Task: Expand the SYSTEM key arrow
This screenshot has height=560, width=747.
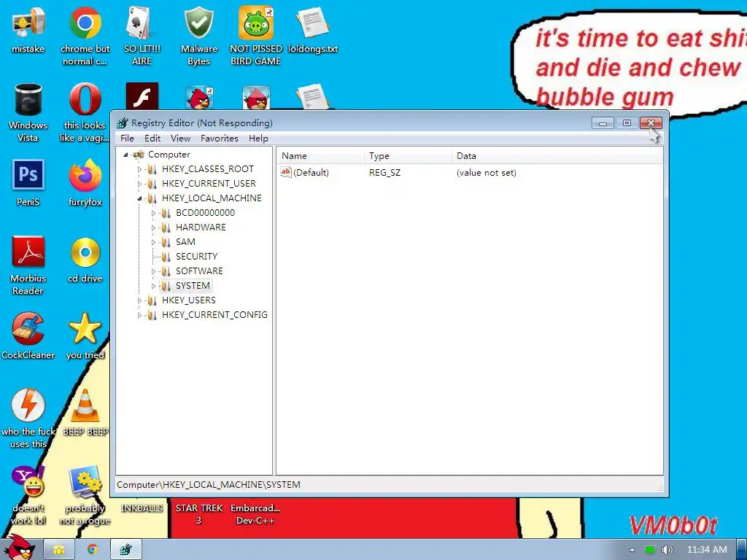Action: pyautogui.click(x=153, y=286)
